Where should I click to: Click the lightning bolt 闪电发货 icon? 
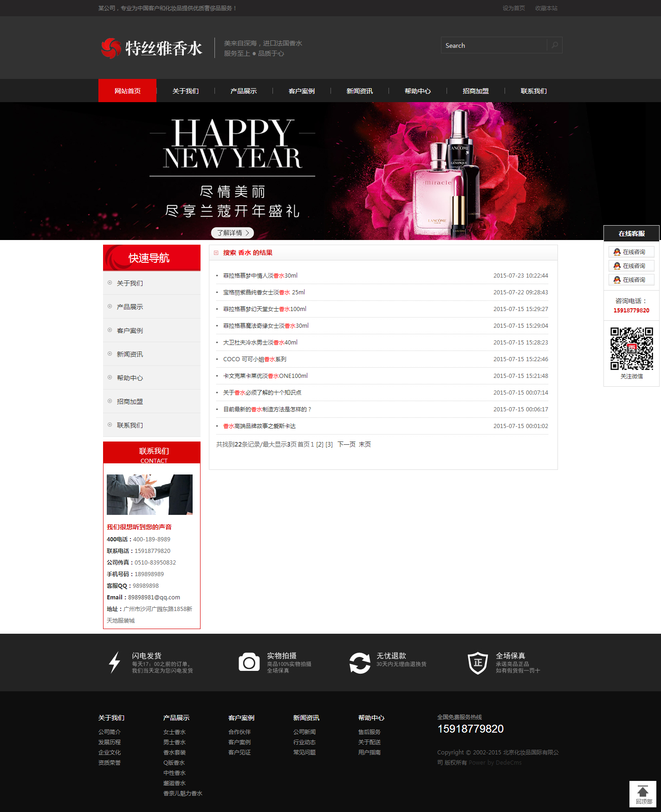(115, 663)
